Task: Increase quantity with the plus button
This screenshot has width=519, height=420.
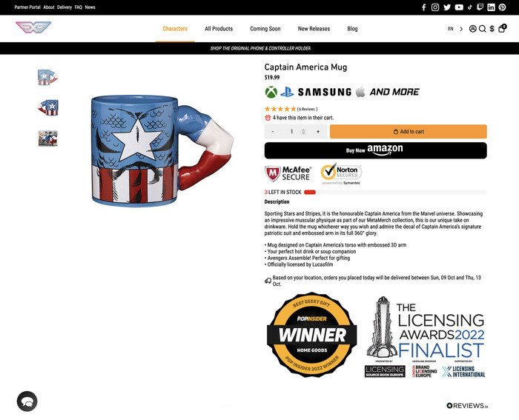Action: pos(318,132)
